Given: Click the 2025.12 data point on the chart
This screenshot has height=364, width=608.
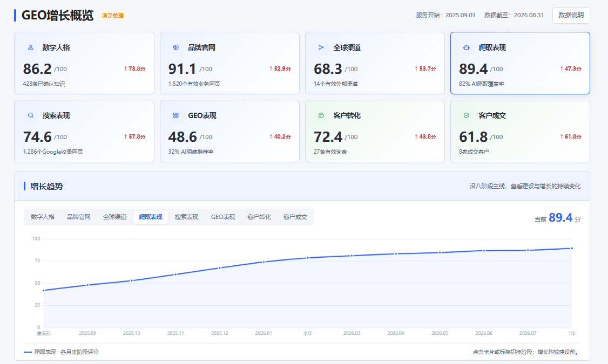Looking at the screenshot, I should 219,268.
